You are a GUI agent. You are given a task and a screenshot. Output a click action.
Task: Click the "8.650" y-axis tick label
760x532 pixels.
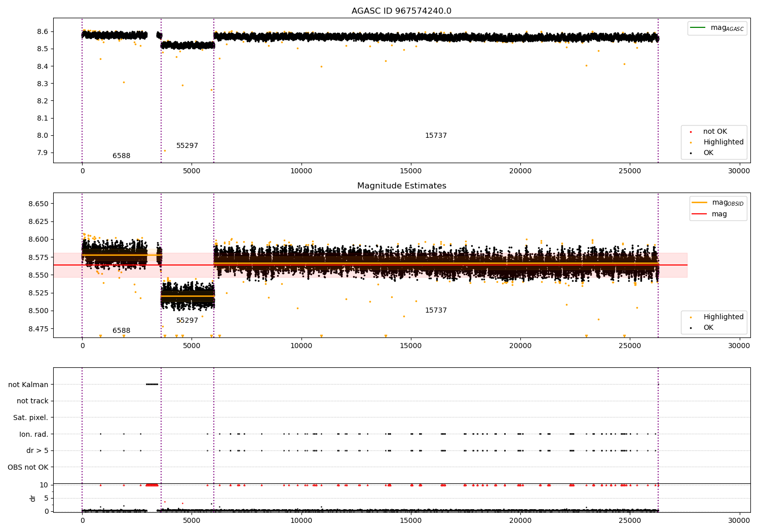(39, 204)
